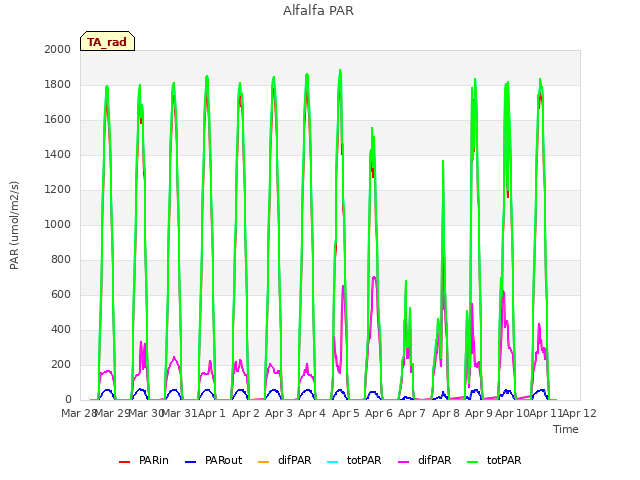640x480 pixels.
Task: Click the Apr 8 x-axis tick
Action: coord(446,413)
